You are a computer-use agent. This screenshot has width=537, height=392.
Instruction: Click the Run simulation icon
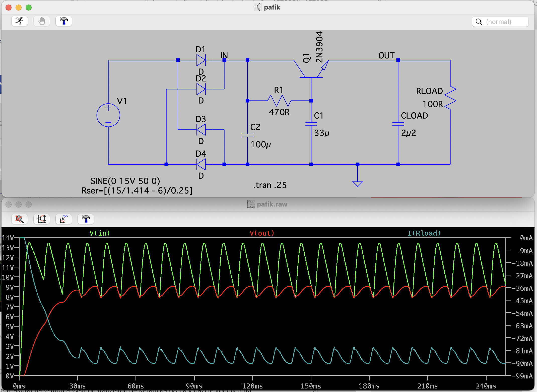tap(19, 21)
